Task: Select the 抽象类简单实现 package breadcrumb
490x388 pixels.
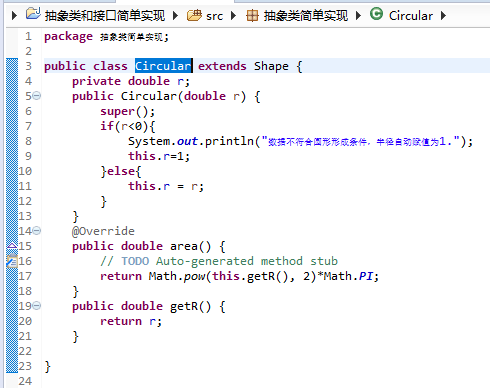Action: pyautogui.click(x=305, y=16)
